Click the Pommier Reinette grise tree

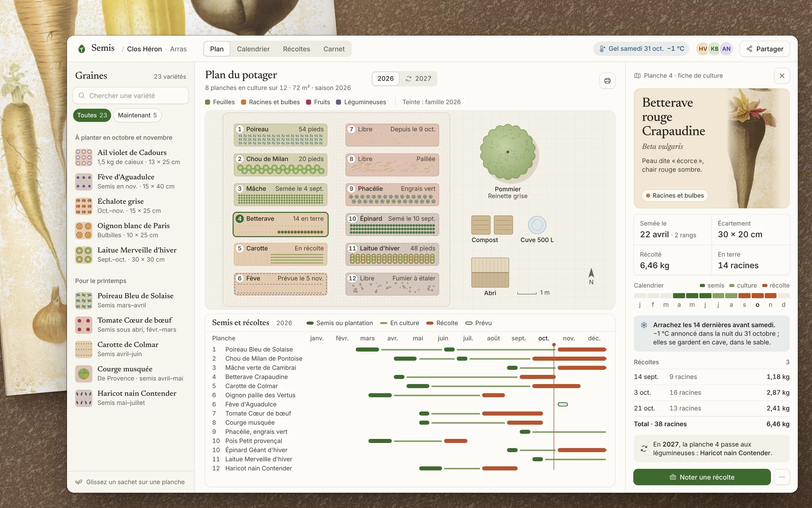tap(507, 152)
